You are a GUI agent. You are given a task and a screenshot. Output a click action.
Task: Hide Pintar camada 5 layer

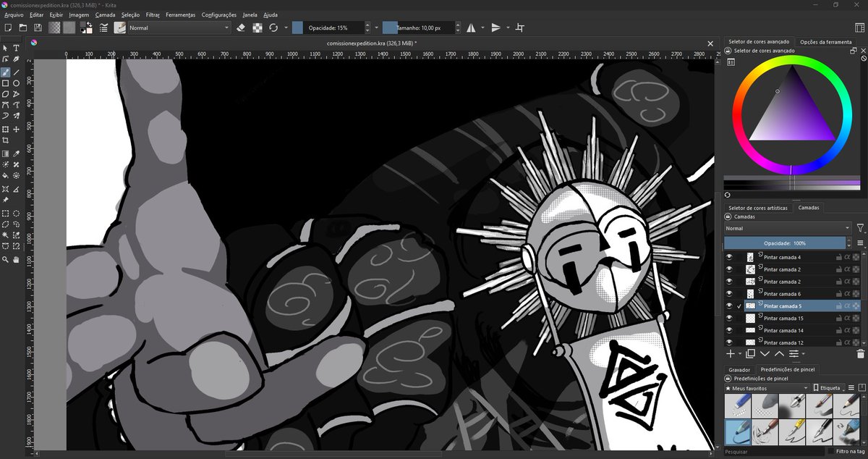[x=729, y=306]
